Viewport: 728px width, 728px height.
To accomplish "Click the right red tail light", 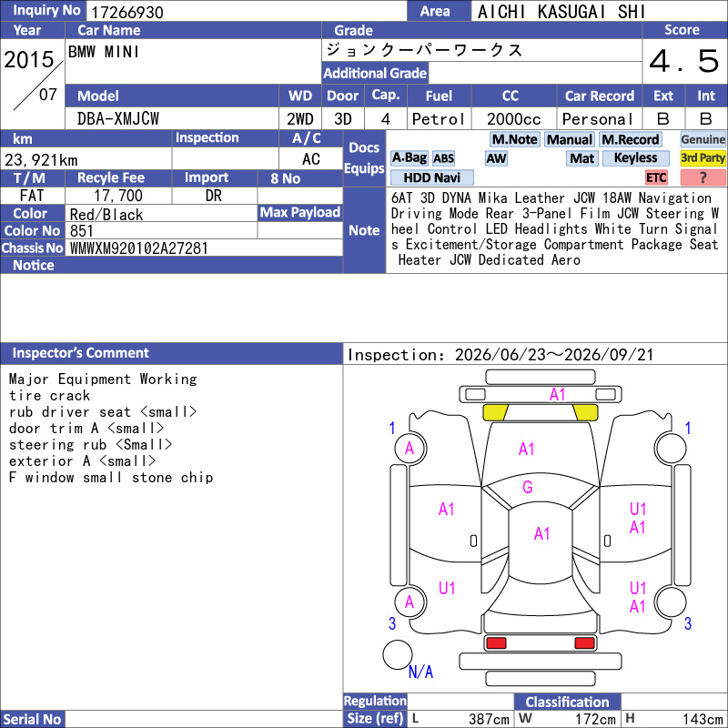I will coord(584,643).
